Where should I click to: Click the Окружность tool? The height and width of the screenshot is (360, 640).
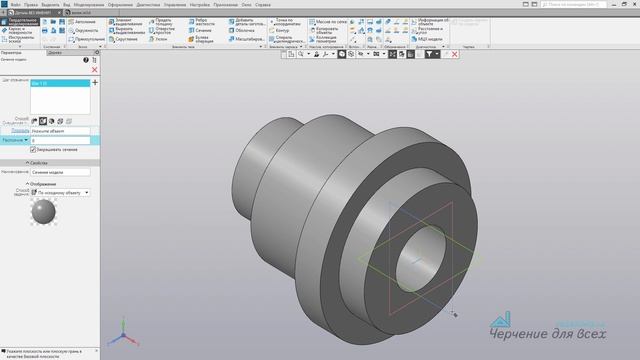[x=84, y=31]
